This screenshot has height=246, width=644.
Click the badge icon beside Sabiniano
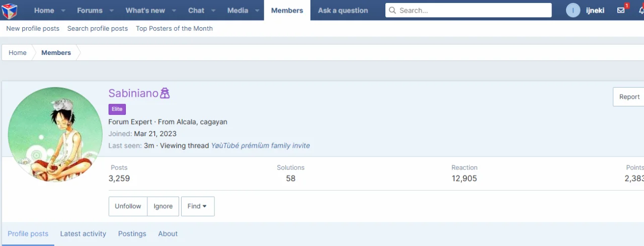[x=165, y=93]
